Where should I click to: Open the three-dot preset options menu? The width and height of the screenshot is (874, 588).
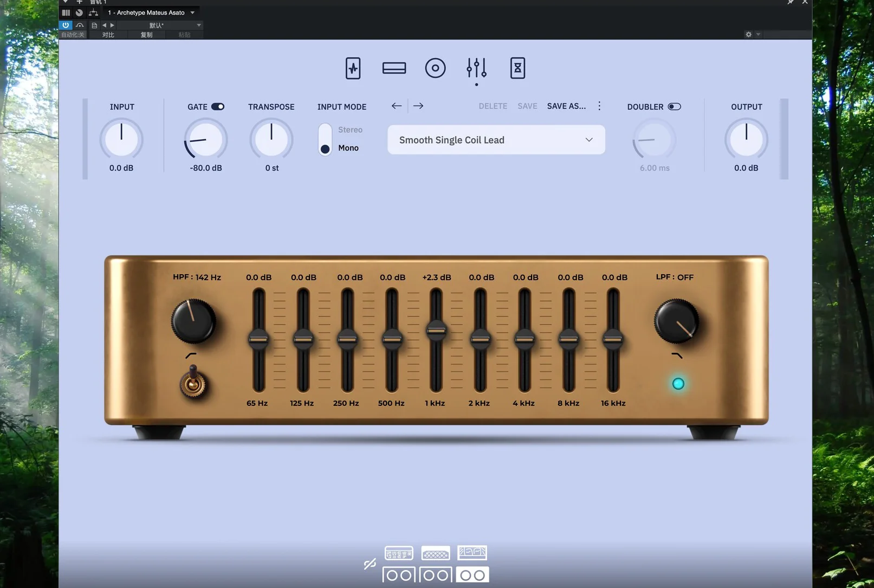(599, 106)
